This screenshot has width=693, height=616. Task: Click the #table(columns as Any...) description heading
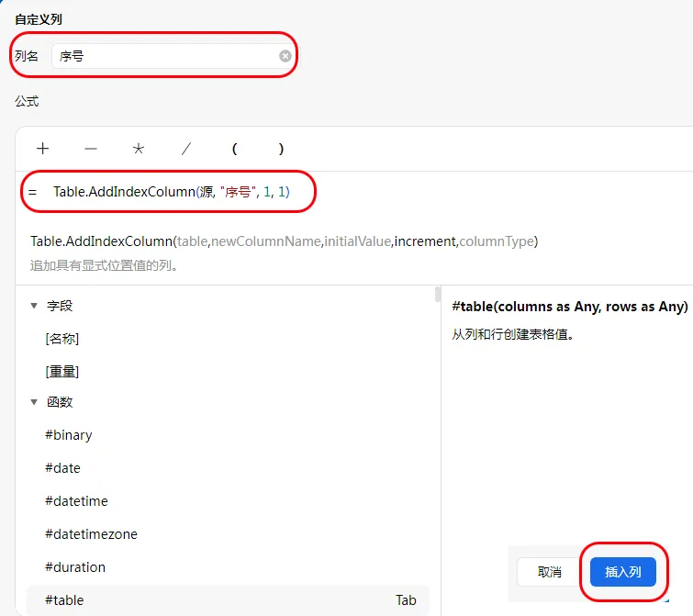(x=570, y=307)
